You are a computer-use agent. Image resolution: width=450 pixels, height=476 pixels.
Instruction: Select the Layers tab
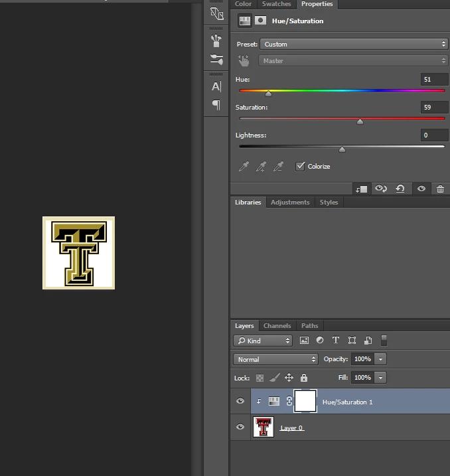pyautogui.click(x=244, y=326)
